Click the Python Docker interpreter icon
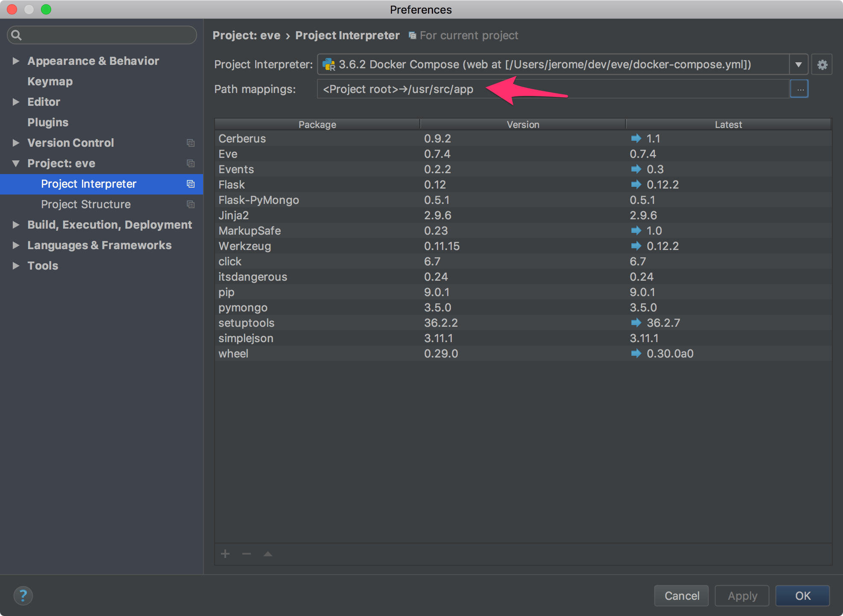The image size is (843, 616). (328, 65)
